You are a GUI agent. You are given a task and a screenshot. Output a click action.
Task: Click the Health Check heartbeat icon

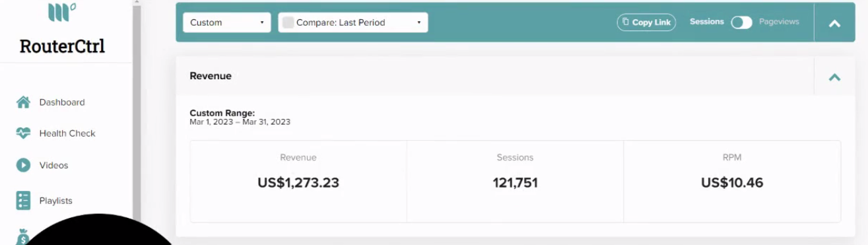tap(24, 133)
